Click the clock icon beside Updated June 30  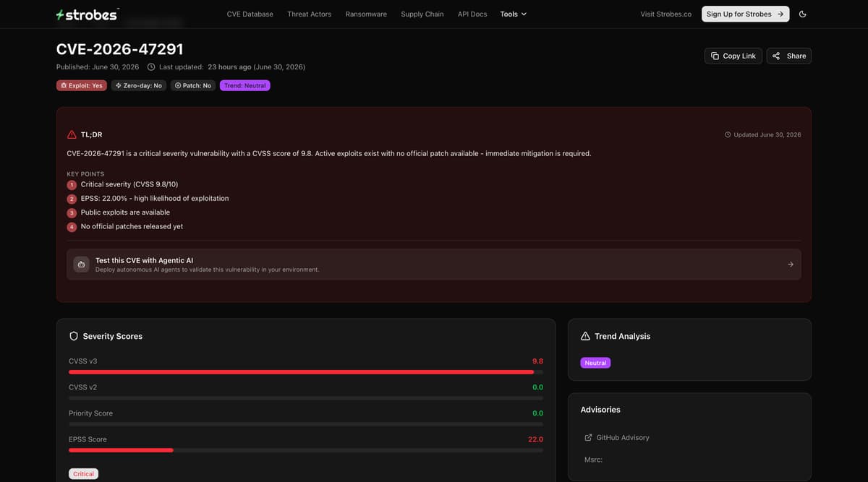pyautogui.click(x=728, y=134)
